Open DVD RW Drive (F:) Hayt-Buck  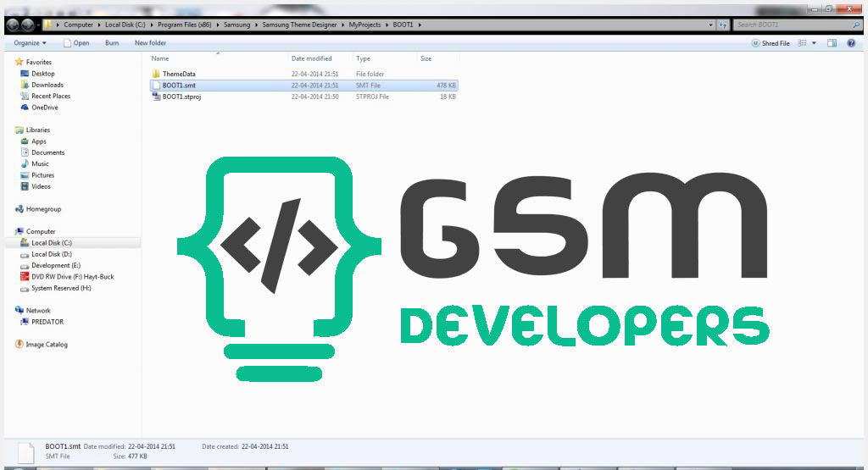(73, 277)
